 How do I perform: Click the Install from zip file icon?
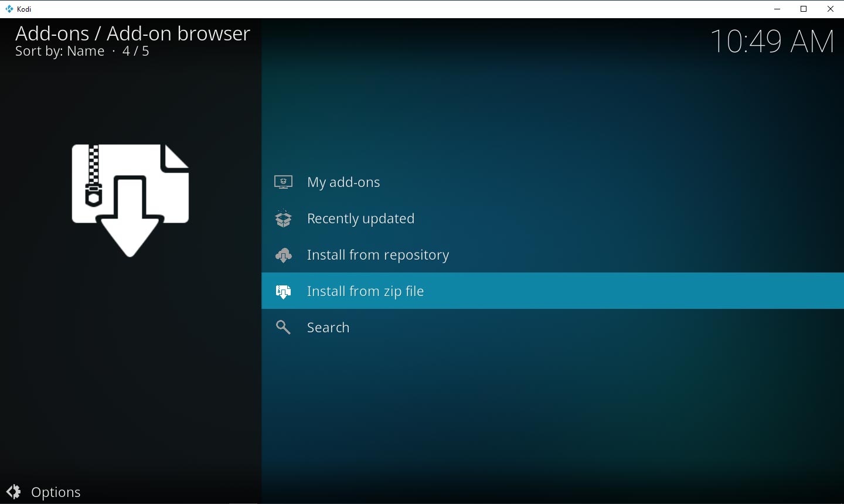[283, 291]
